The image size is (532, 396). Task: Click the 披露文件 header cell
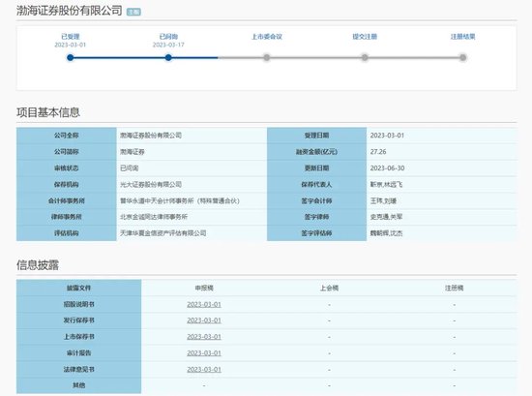[x=78, y=288]
